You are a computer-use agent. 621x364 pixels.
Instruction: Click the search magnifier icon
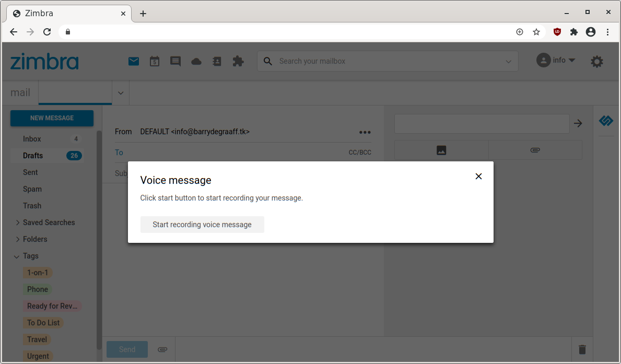[268, 62]
